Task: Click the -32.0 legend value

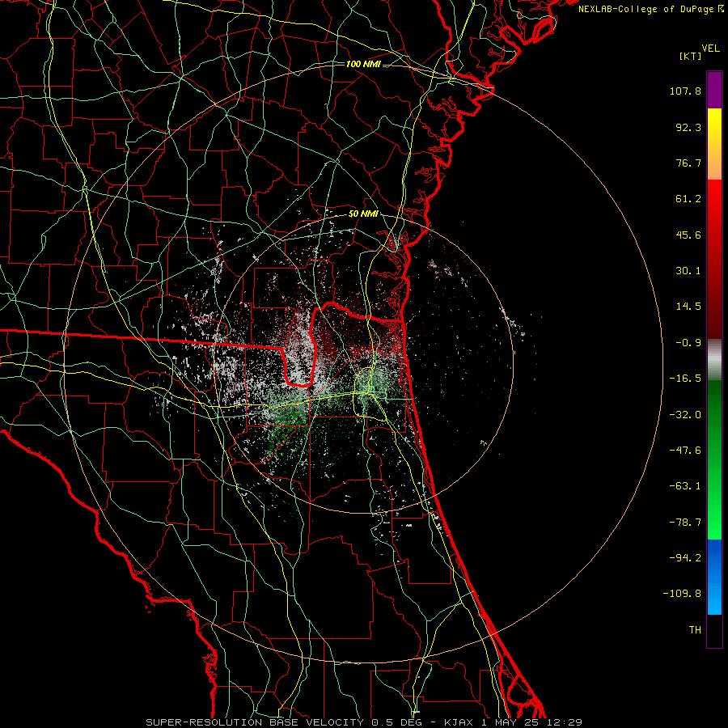Action: pyautogui.click(x=685, y=415)
